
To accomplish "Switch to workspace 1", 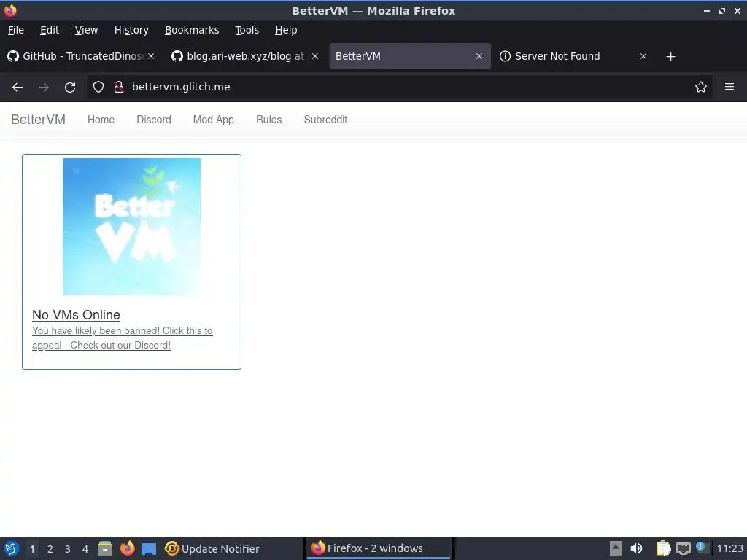I will [x=32, y=549].
